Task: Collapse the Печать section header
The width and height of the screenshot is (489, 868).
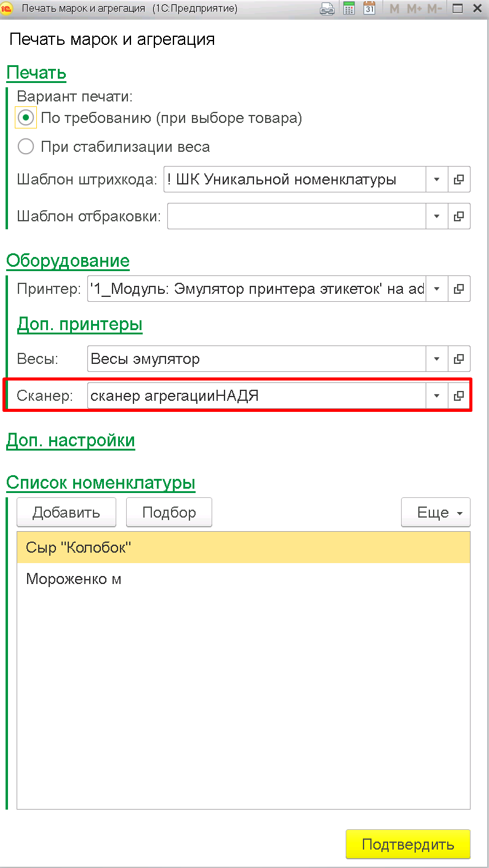Action: (x=36, y=73)
